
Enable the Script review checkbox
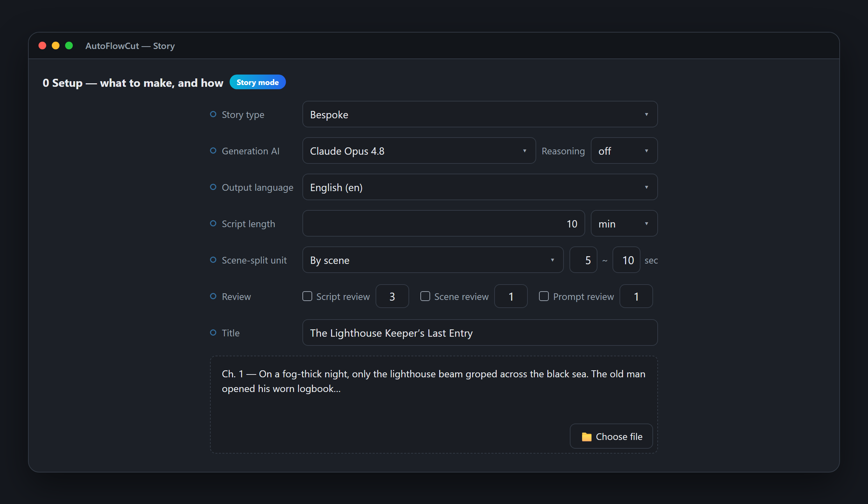pos(307,296)
